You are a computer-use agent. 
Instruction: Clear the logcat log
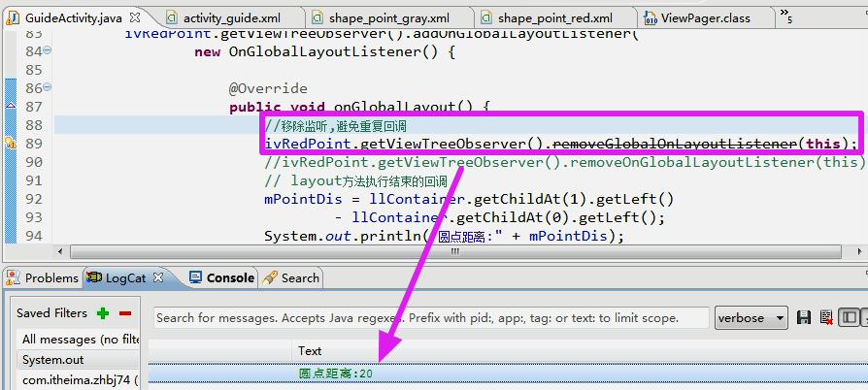826,317
